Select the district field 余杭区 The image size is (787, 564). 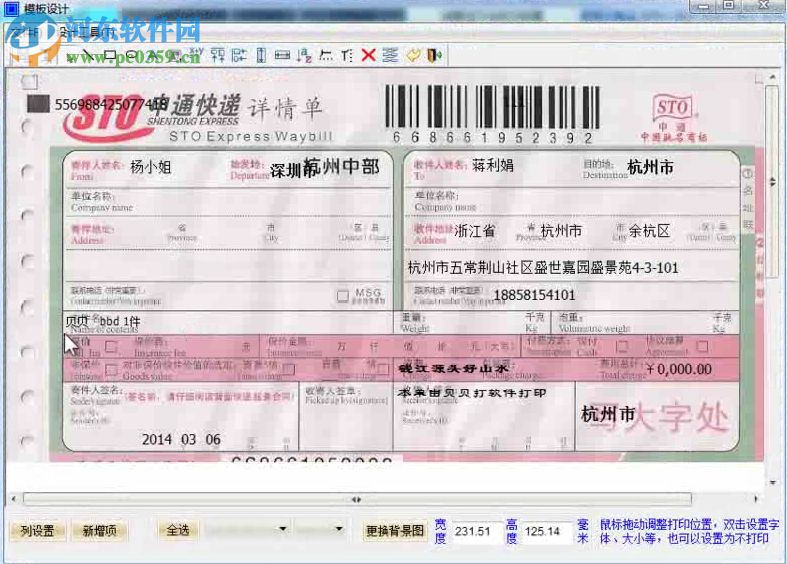[x=649, y=231]
